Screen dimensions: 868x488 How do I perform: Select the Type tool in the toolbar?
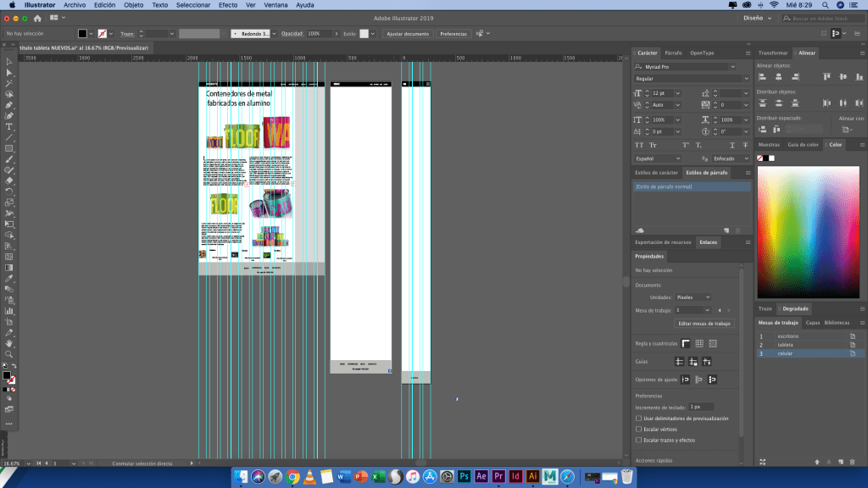click(x=9, y=126)
